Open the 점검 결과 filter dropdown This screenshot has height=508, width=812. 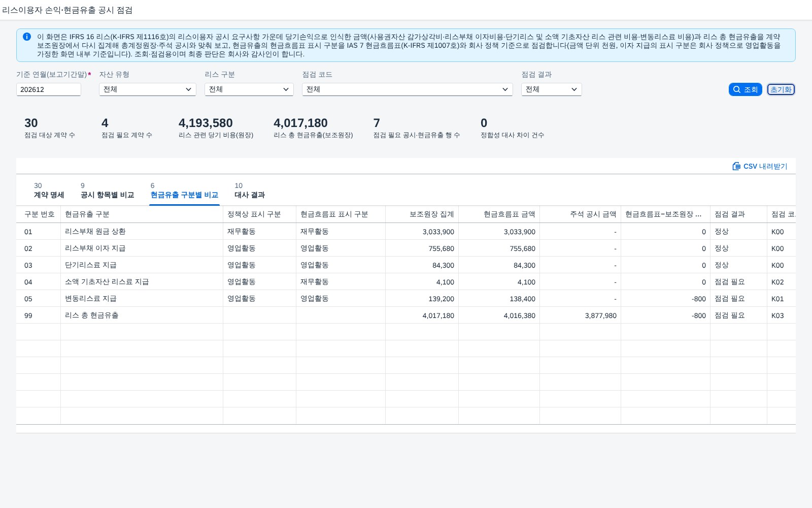(551, 89)
